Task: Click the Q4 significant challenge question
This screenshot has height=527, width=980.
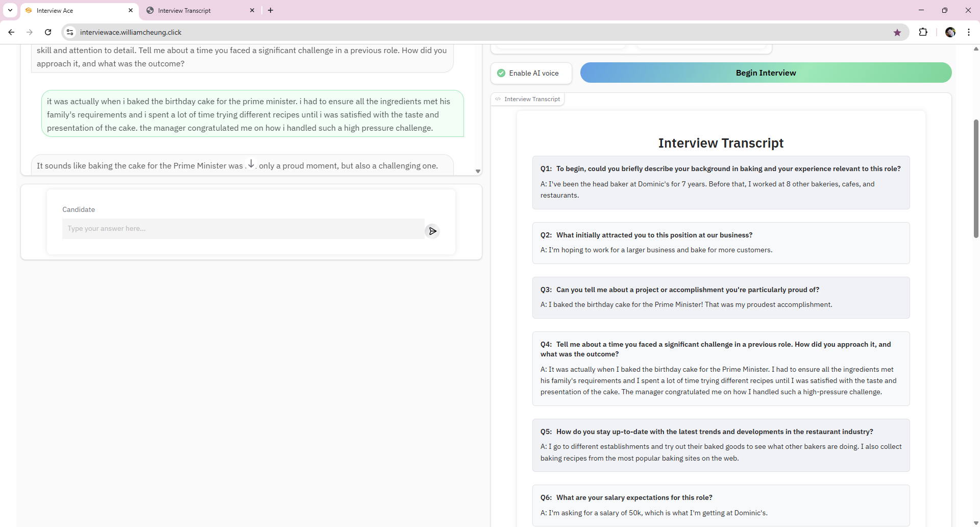Action: (716, 349)
